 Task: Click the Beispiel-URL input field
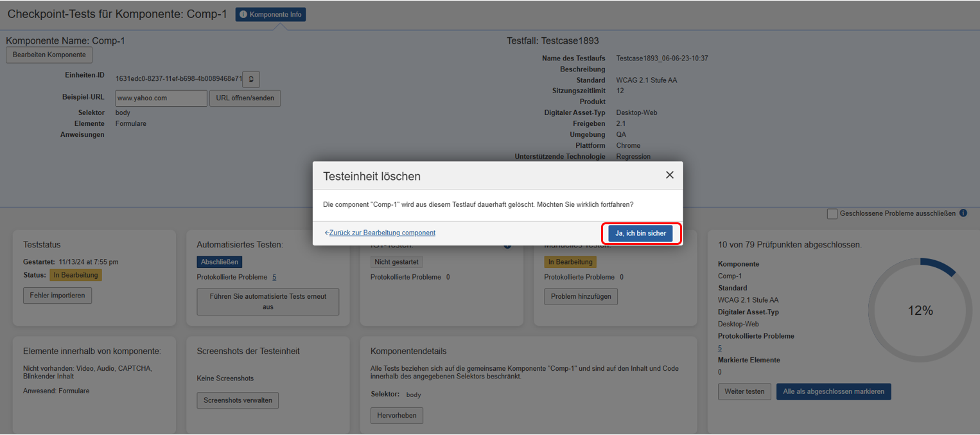pos(161,98)
